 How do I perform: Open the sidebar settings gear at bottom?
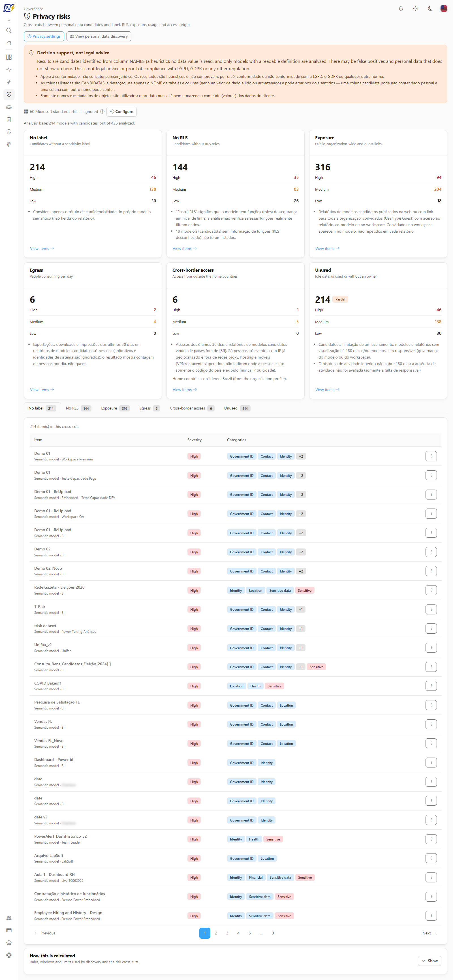tap(9, 942)
